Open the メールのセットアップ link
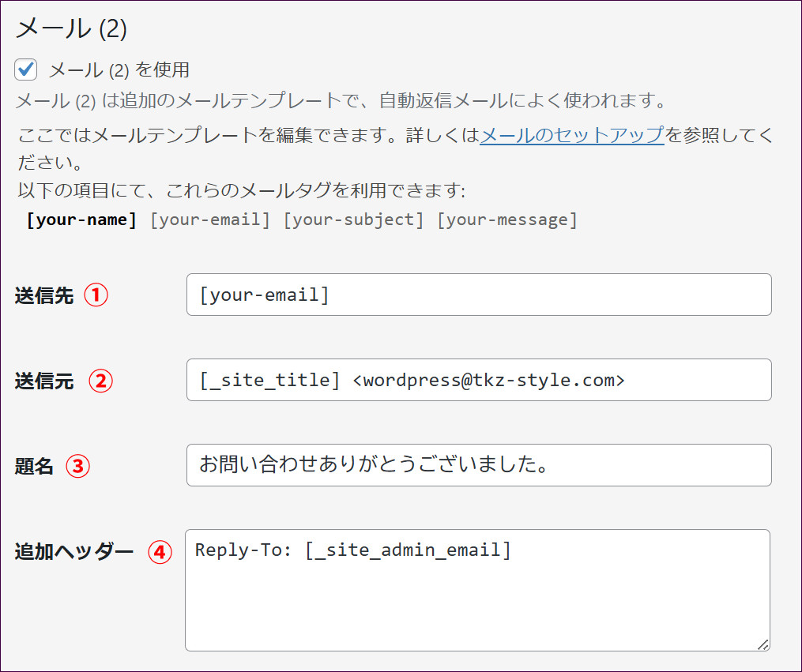This screenshot has height=672, width=802. tap(571, 135)
